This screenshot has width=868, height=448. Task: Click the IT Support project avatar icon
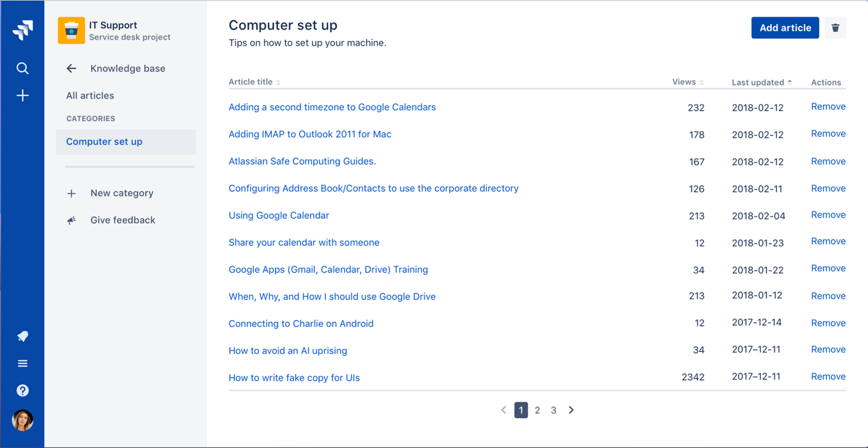[70, 30]
